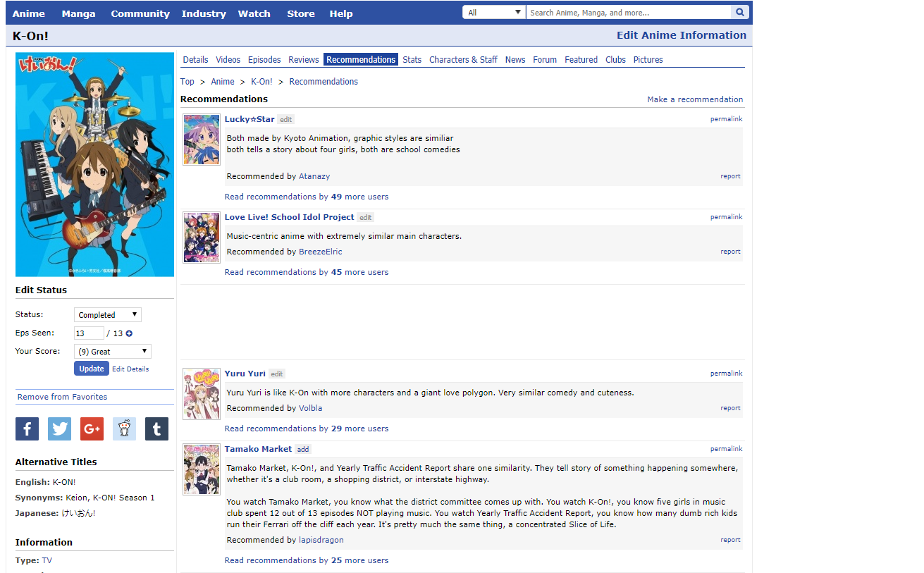Share on Facebook icon

27,429
